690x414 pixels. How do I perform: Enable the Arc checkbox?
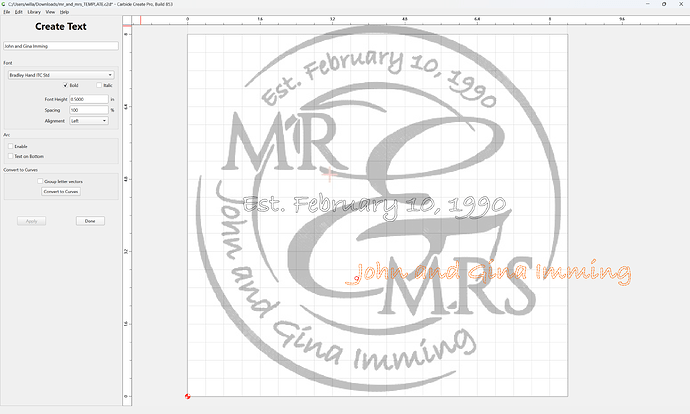point(11,146)
